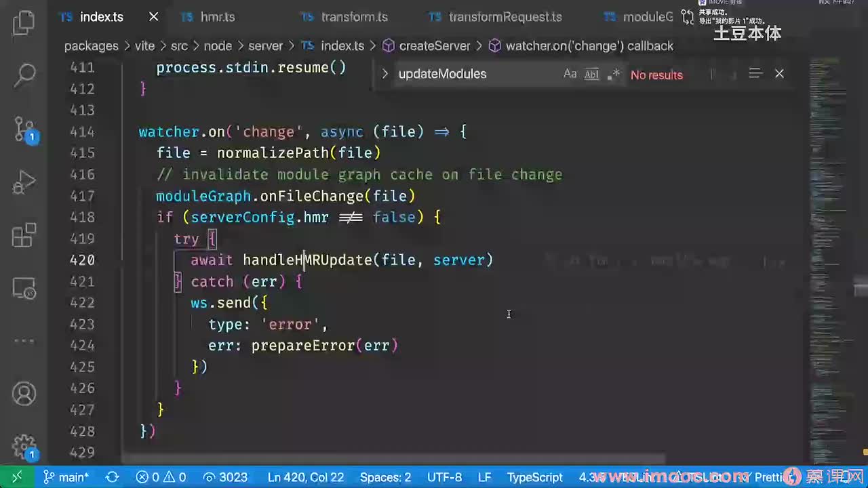Click onFileChange on line 417
Image resolution: width=868 pixels, height=488 pixels.
pos(312,196)
